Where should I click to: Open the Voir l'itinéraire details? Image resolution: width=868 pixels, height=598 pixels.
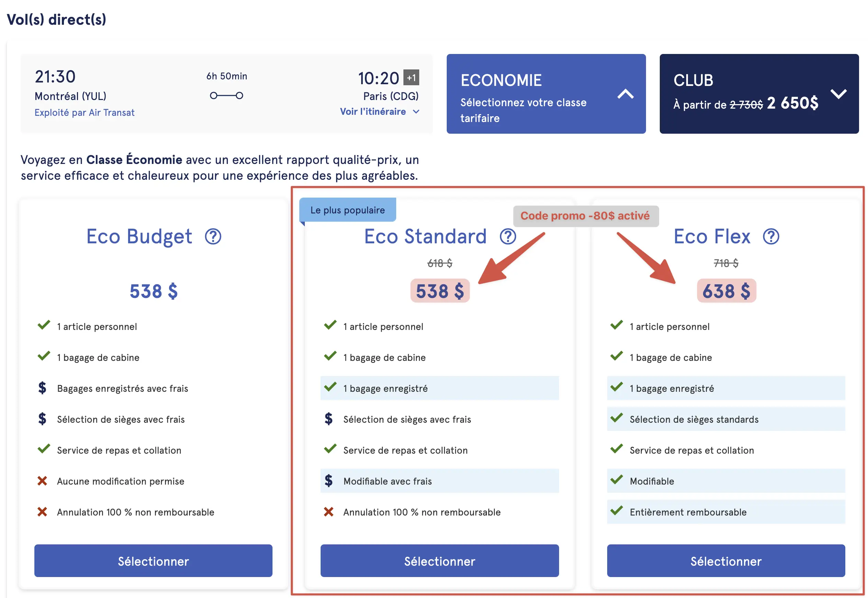[379, 111]
